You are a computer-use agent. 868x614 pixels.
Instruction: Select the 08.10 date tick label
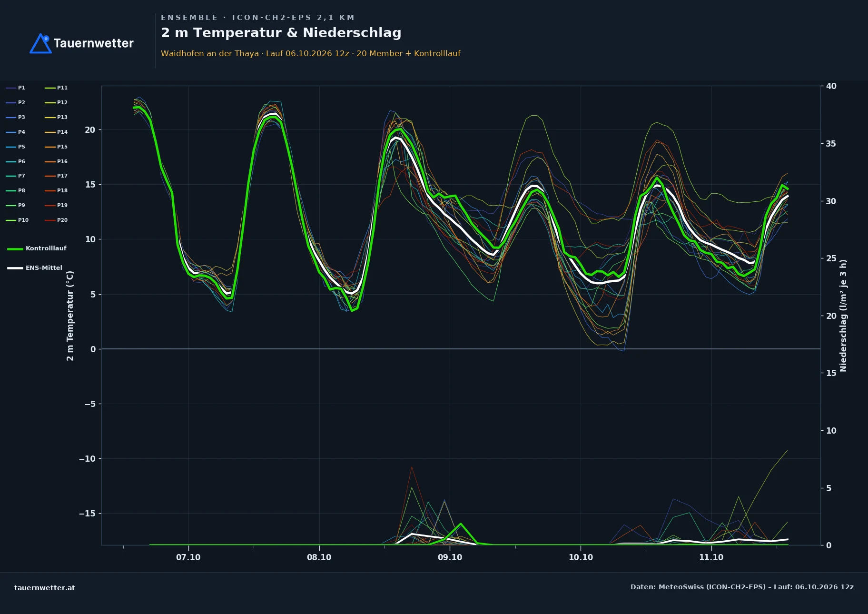click(x=319, y=557)
